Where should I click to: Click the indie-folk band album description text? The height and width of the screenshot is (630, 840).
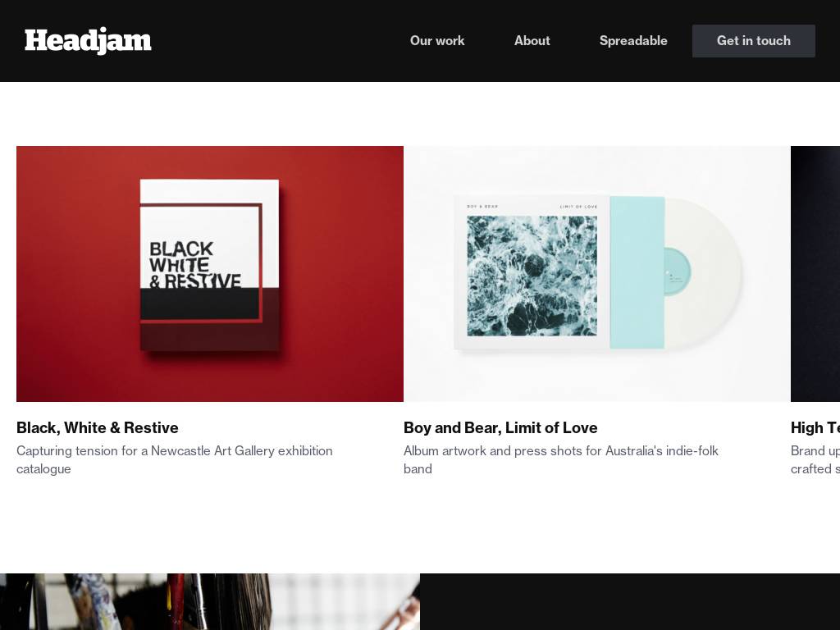click(561, 459)
